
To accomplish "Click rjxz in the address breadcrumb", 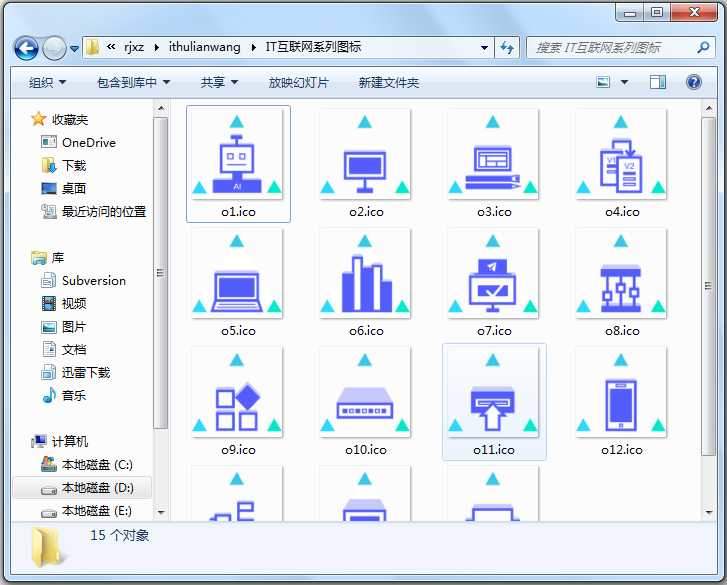I will pos(134,47).
